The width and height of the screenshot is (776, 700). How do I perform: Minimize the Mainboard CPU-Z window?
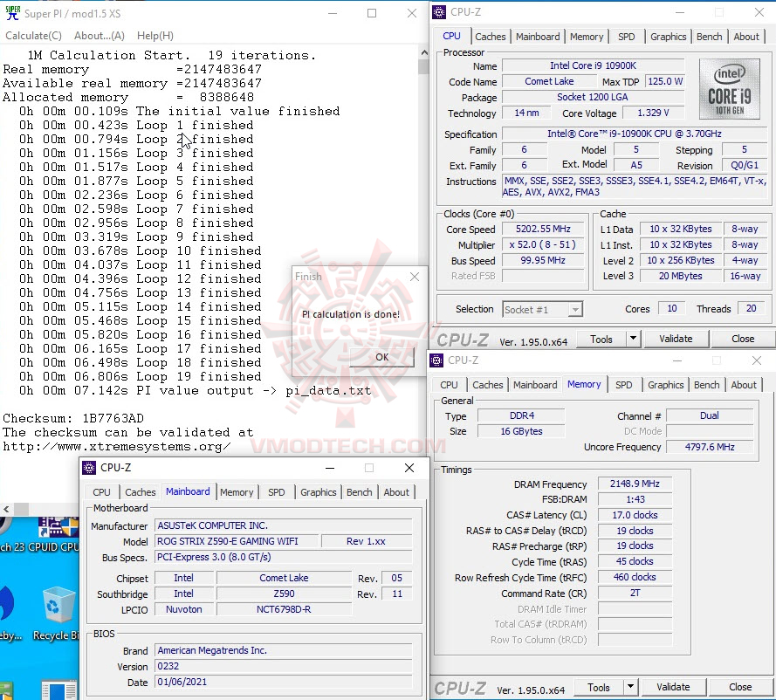pyautogui.click(x=330, y=468)
